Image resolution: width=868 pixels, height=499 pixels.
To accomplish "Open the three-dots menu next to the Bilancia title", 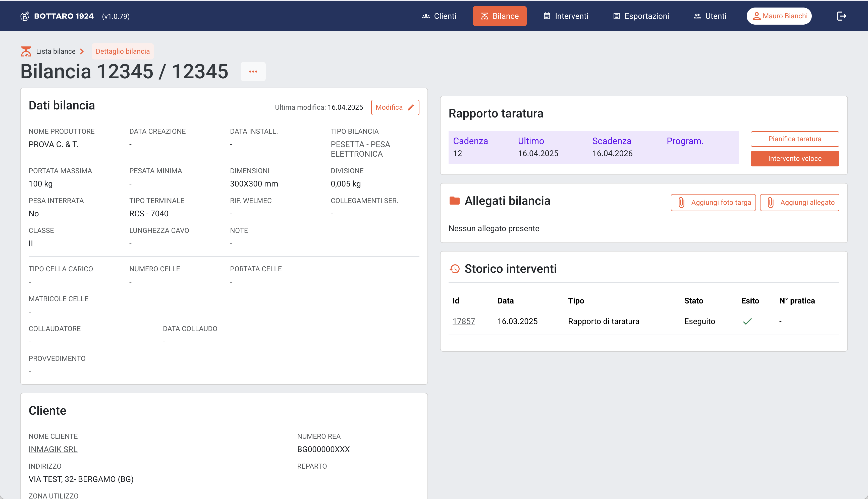I will (253, 72).
